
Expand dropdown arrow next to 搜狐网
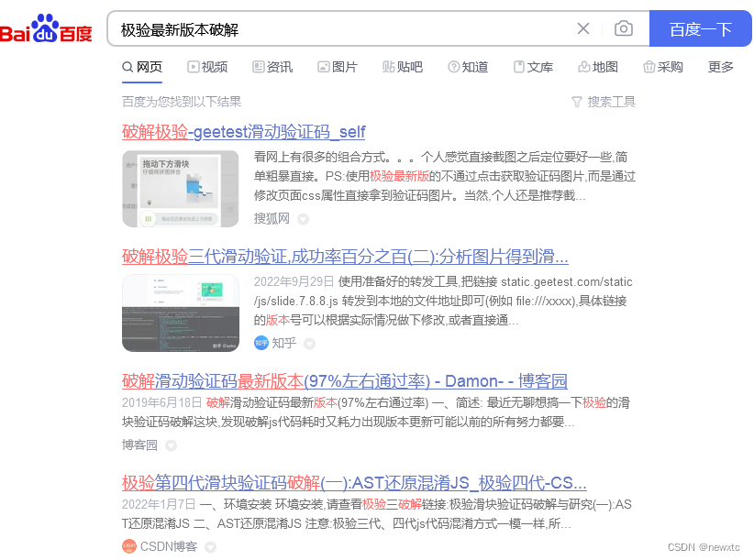pyautogui.click(x=303, y=219)
